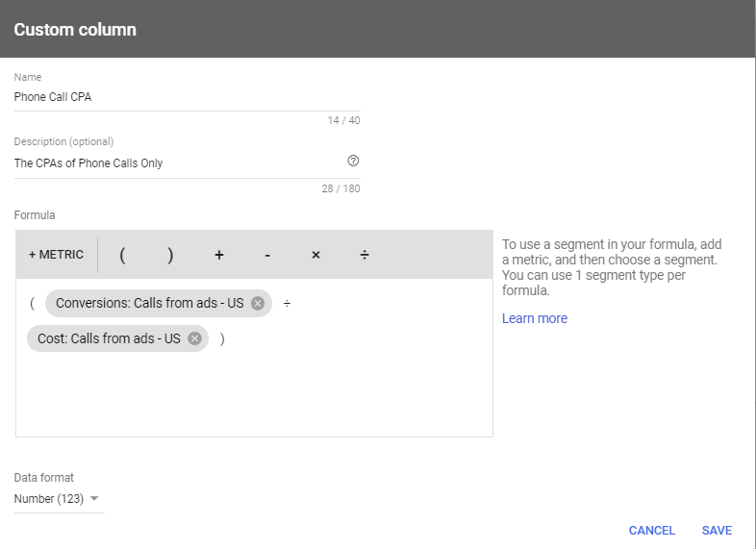Add a minus operator to formula
The image size is (756, 549).
click(x=267, y=255)
